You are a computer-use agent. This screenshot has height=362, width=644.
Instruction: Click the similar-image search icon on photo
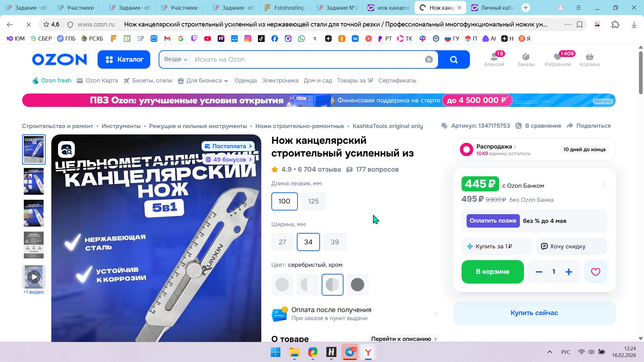click(66, 149)
